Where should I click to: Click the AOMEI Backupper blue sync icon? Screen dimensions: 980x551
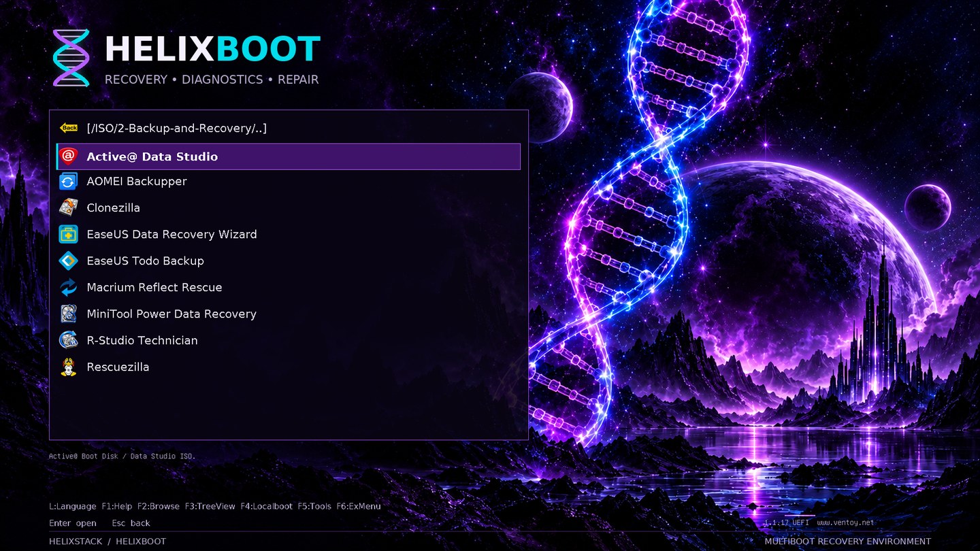69,182
